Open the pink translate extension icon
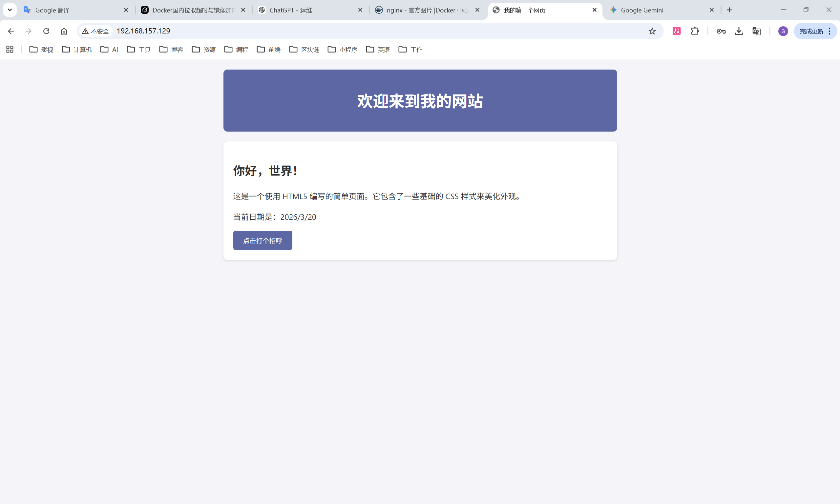The height and width of the screenshot is (504, 840). 677,31
